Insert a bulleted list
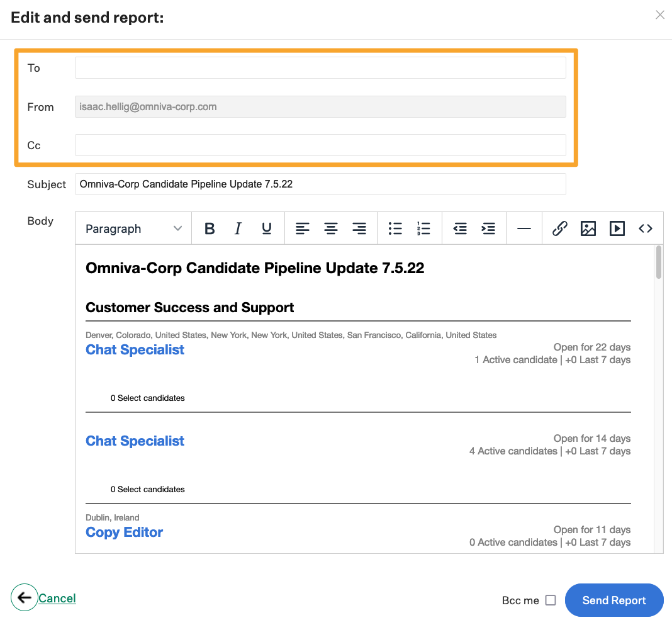Screen dimensions: 672x625 395,228
